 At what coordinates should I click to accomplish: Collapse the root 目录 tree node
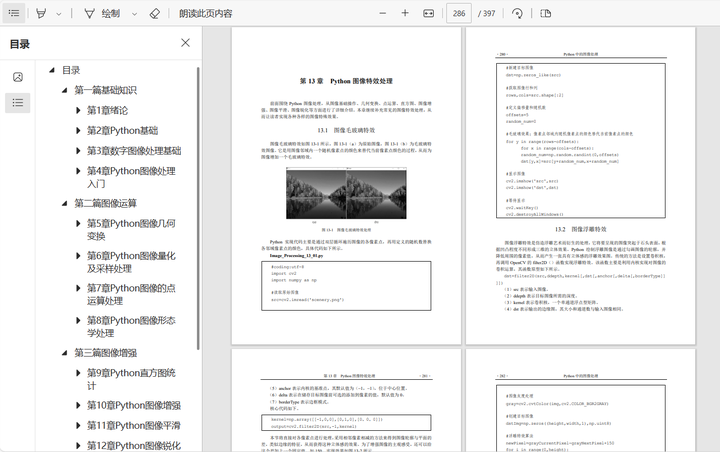click(x=52, y=70)
